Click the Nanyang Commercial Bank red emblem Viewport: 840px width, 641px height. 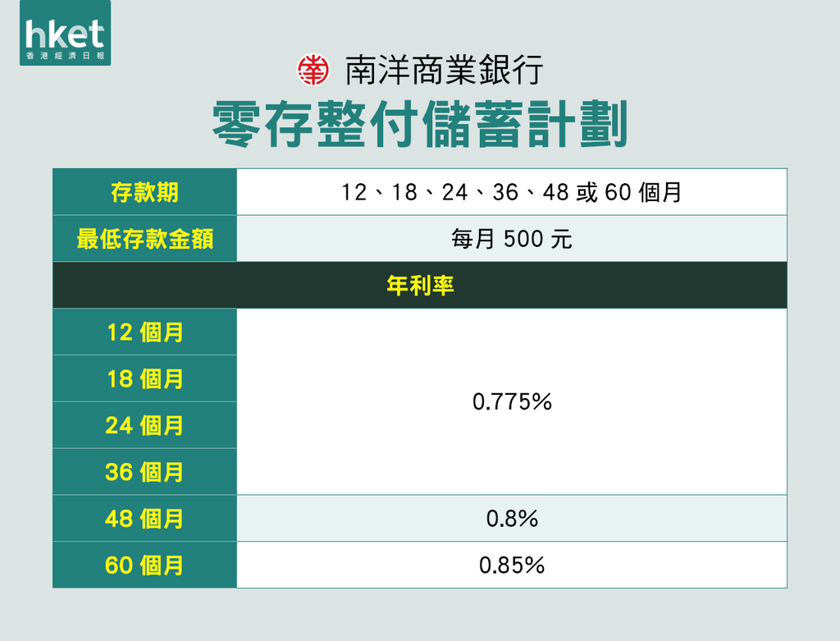313,71
